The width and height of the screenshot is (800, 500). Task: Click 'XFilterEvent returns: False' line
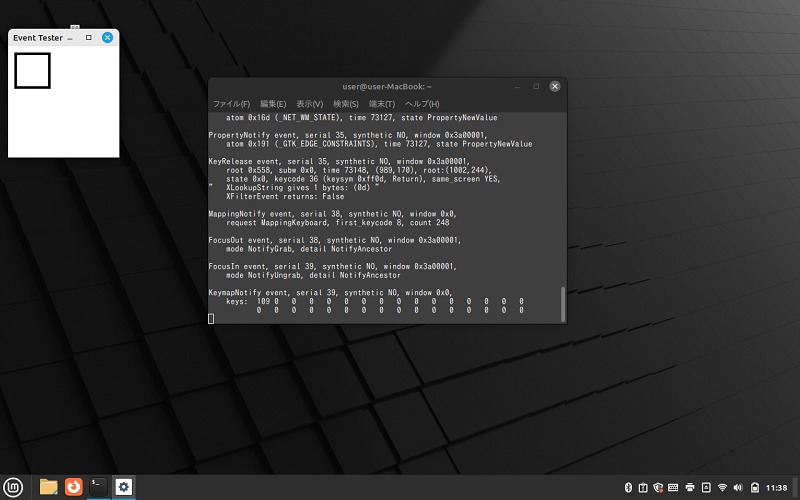[x=285, y=196]
